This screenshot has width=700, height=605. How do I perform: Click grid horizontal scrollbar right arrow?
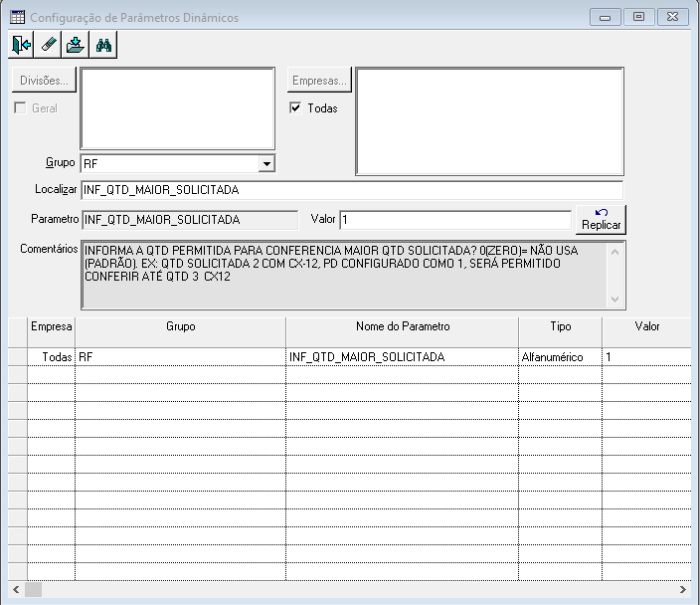[682, 589]
